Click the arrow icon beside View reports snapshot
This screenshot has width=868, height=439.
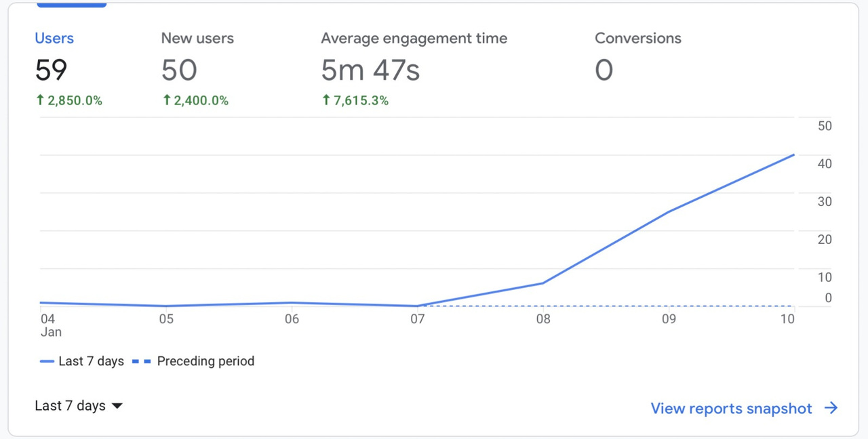coord(831,408)
